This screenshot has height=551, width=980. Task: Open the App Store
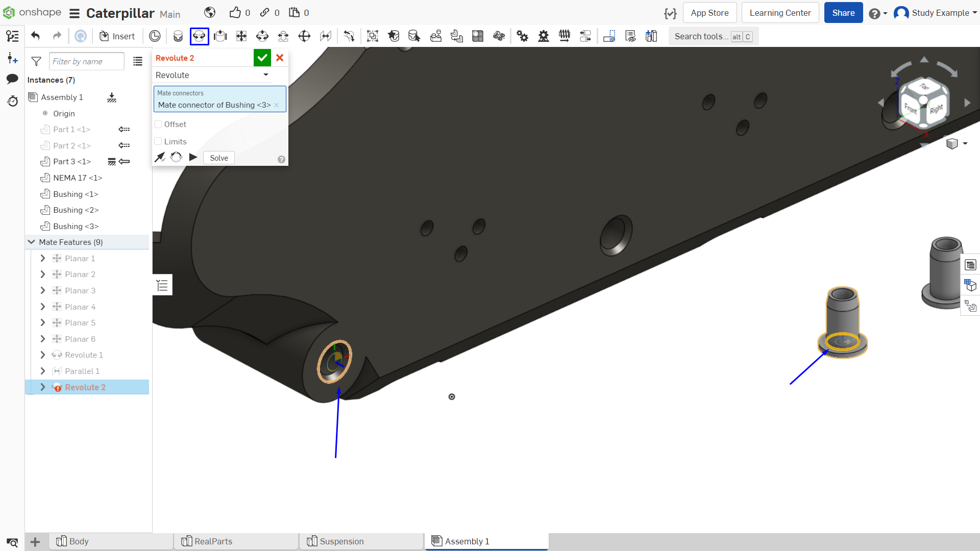709,13
